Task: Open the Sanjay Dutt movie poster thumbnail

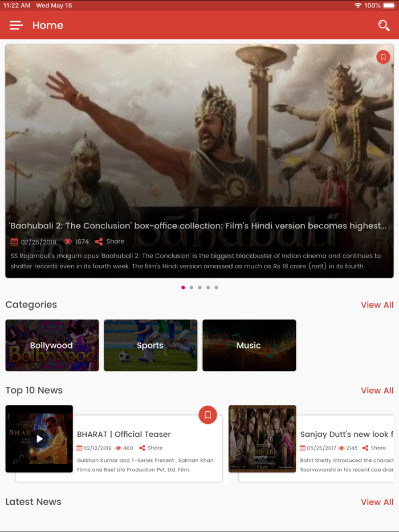Action: click(x=262, y=439)
